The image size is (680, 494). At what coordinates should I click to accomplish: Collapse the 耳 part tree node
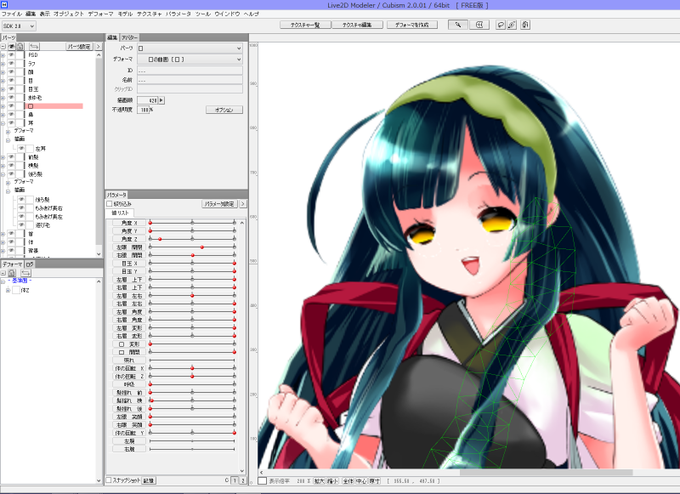(x=3, y=123)
